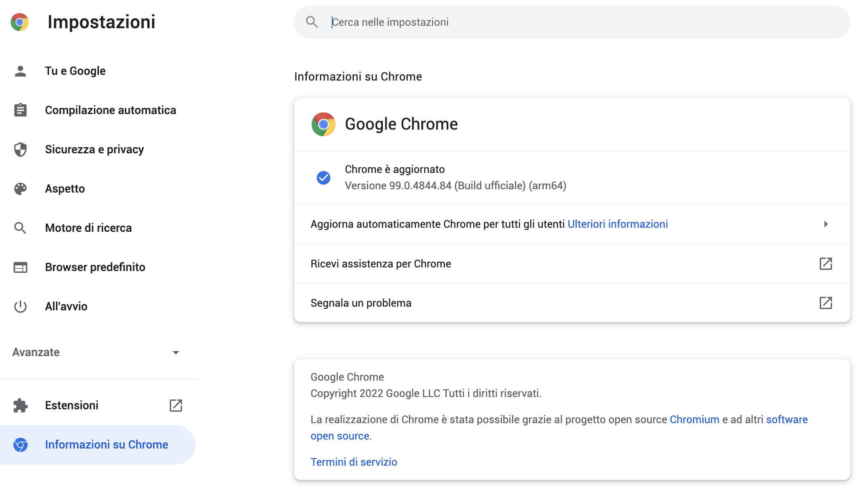Viewport: 868px width, 498px height.
Task: Expand the Avanzate section arrow
Action: [x=176, y=352]
